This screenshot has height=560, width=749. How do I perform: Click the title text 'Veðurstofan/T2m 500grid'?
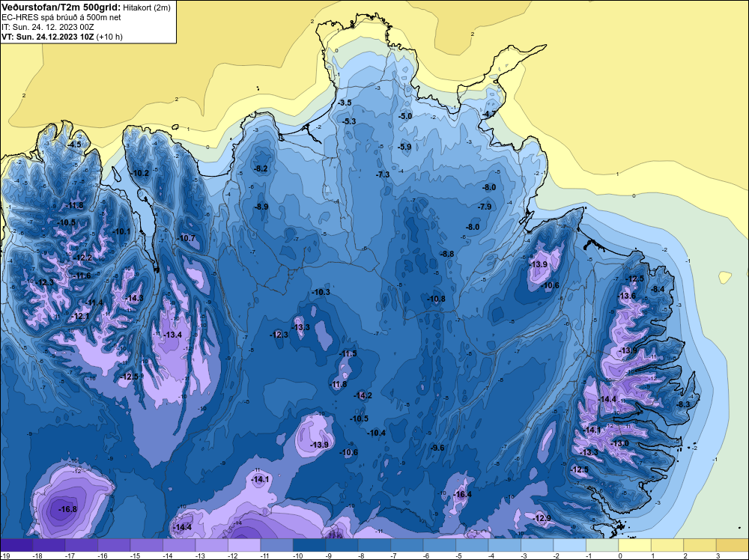61,7
